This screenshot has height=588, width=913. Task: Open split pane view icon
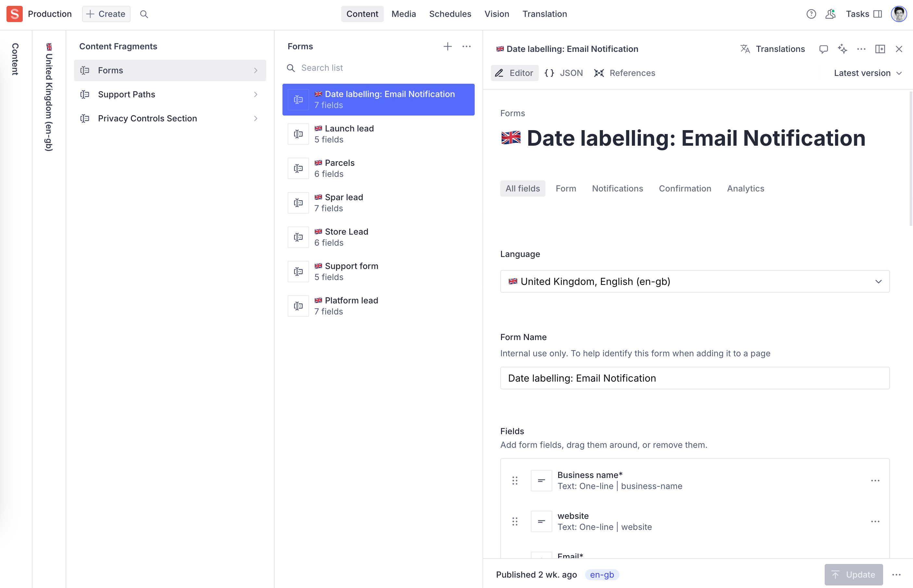tap(880, 49)
